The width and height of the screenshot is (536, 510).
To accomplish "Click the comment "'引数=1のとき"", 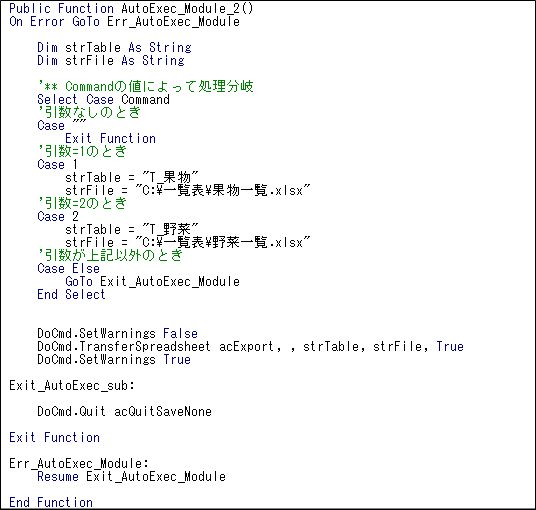I will pyautogui.click(x=82, y=151).
